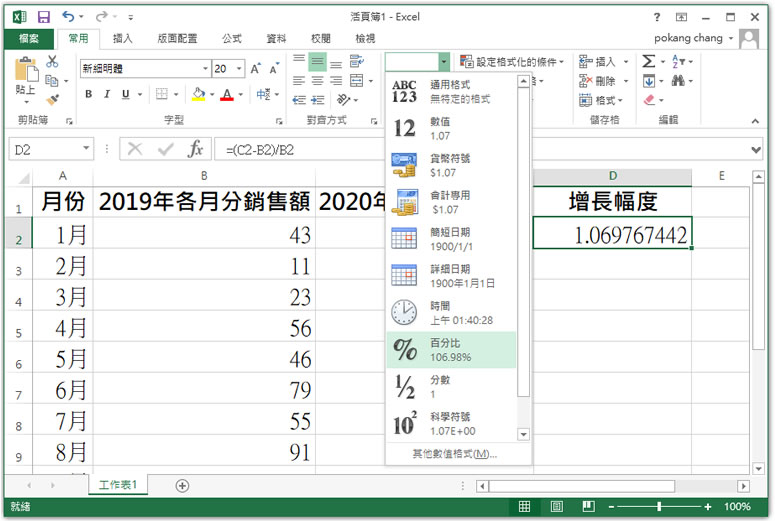The width and height of the screenshot is (775, 521).
Task: Toggle bottom vertical alignment
Action: click(336, 63)
